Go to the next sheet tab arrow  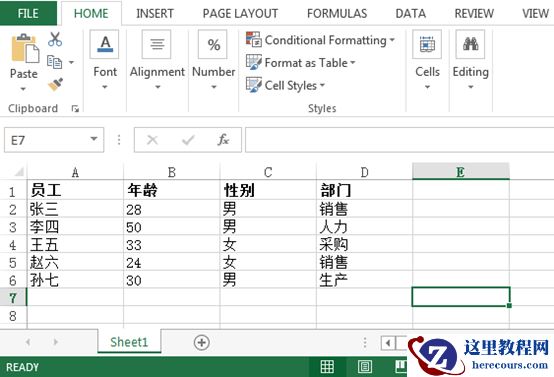pyautogui.click(x=55, y=342)
